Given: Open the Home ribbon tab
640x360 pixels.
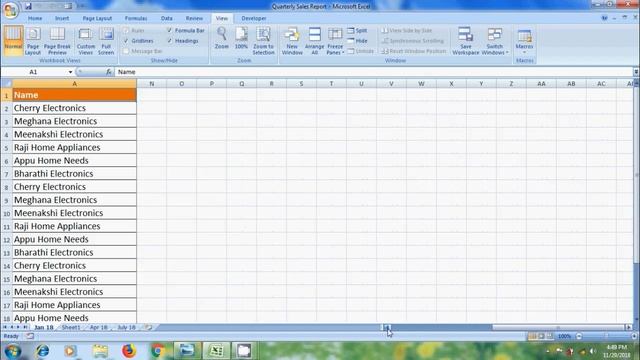Looking at the screenshot, I should [x=35, y=18].
